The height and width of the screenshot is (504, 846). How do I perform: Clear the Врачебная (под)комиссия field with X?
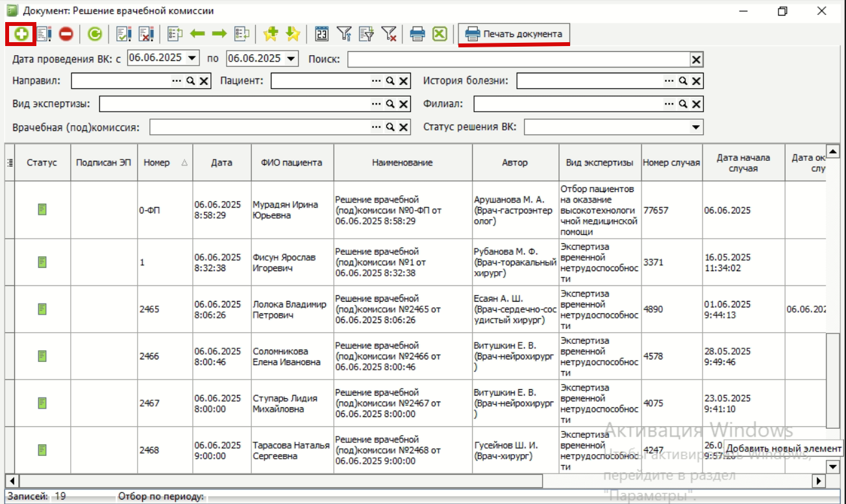[403, 127]
